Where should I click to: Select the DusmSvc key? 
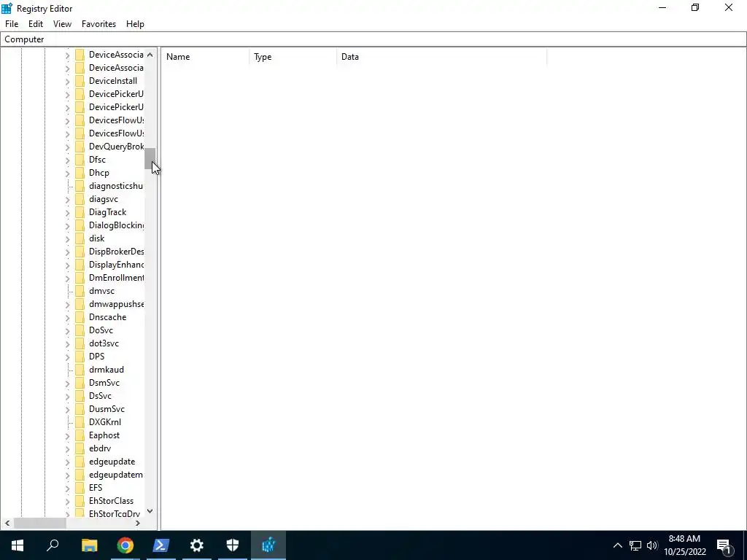(107, 409)
